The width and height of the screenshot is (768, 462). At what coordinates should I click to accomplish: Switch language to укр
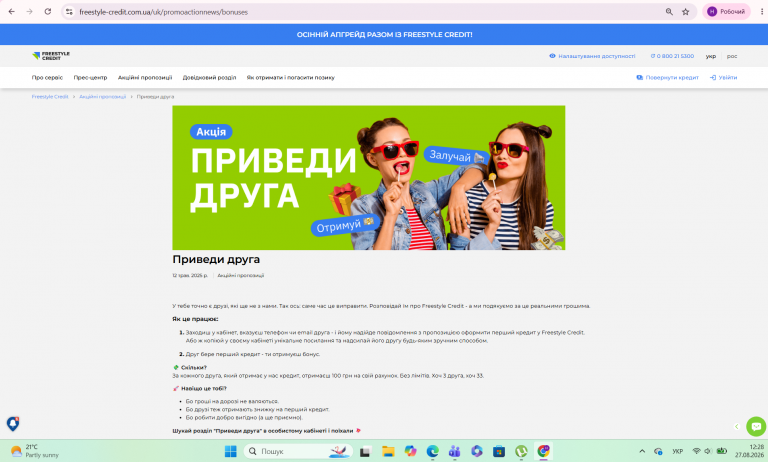[x=711, y=56]
